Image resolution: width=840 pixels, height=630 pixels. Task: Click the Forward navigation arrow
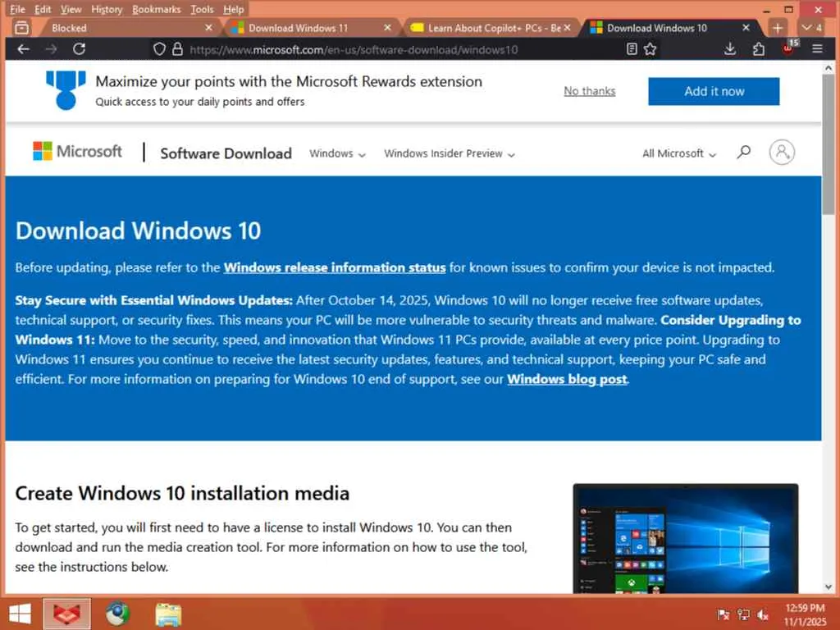point(52,49)
